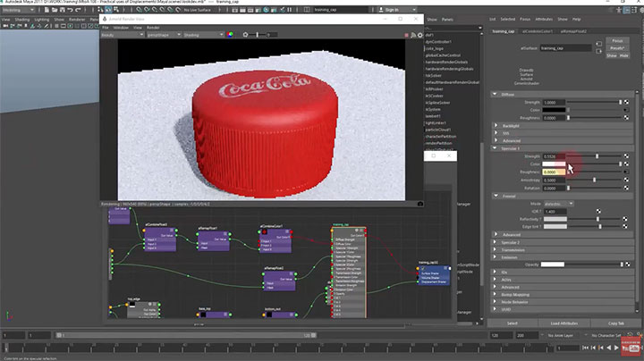
Task: Click the Undo arrow icon
Action: coord(70,10)
